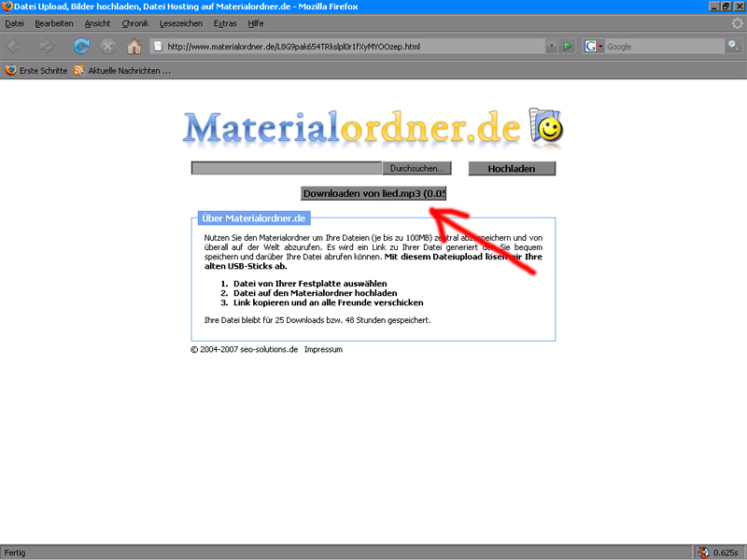Image resolution: width=747 pixels, height=560 pixels.
Task: Click step 'Datei auf den Materialordner hochladen'
Action: click(316, 293)
